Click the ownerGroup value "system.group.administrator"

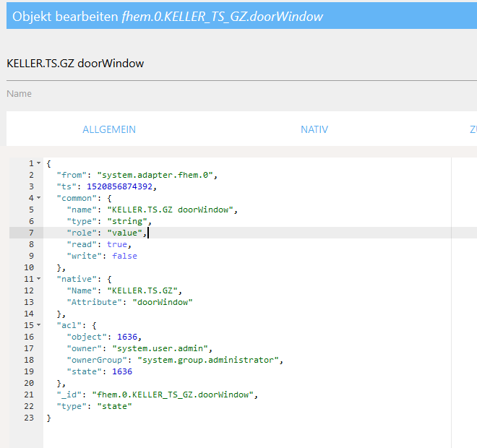click(x=208, y=360)
